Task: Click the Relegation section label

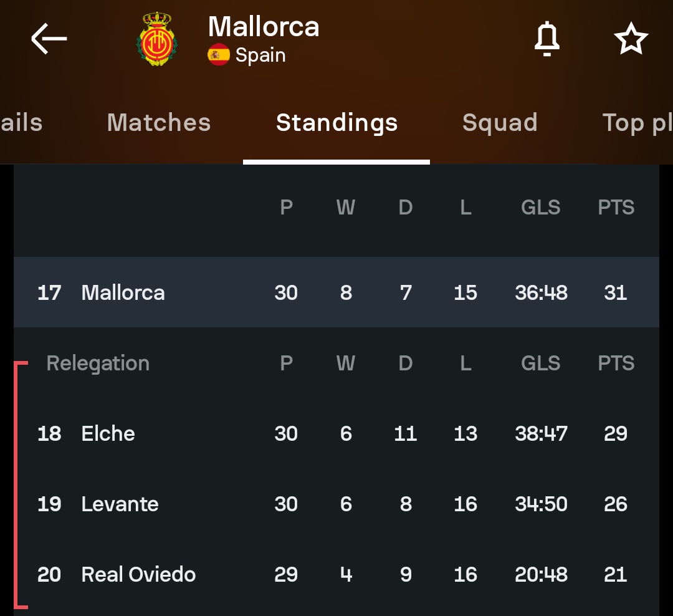Action: [x=98, y=363]
